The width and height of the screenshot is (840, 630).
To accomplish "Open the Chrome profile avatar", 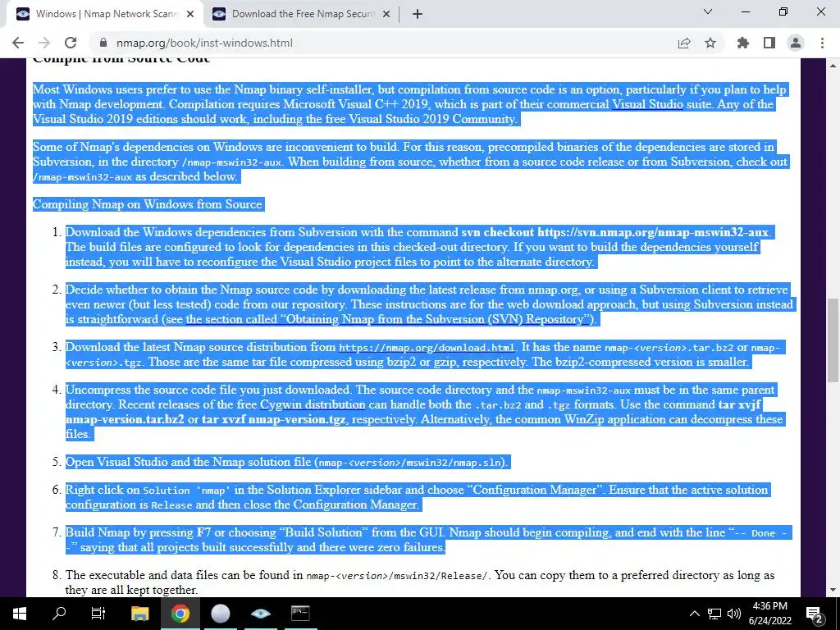I will (796, 43).
